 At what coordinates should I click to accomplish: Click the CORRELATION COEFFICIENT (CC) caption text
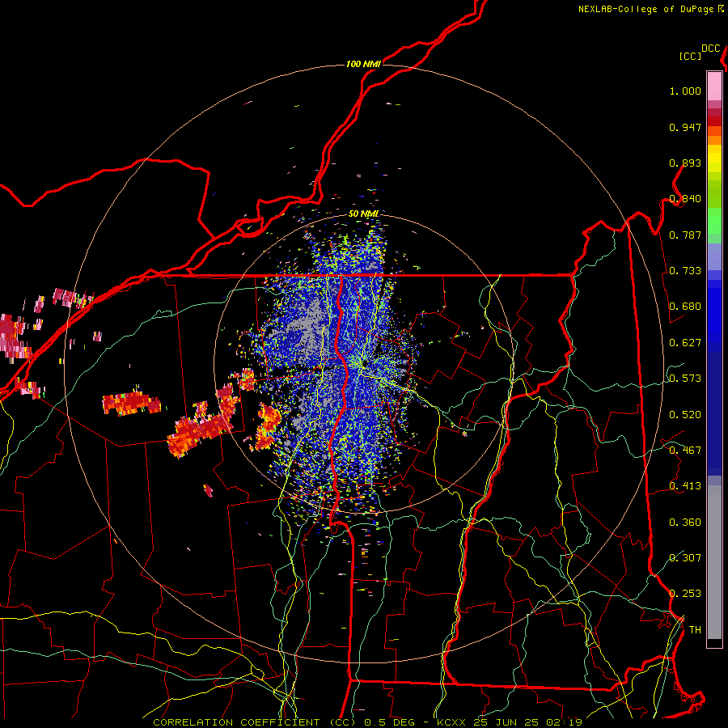[x=255, y=722]
